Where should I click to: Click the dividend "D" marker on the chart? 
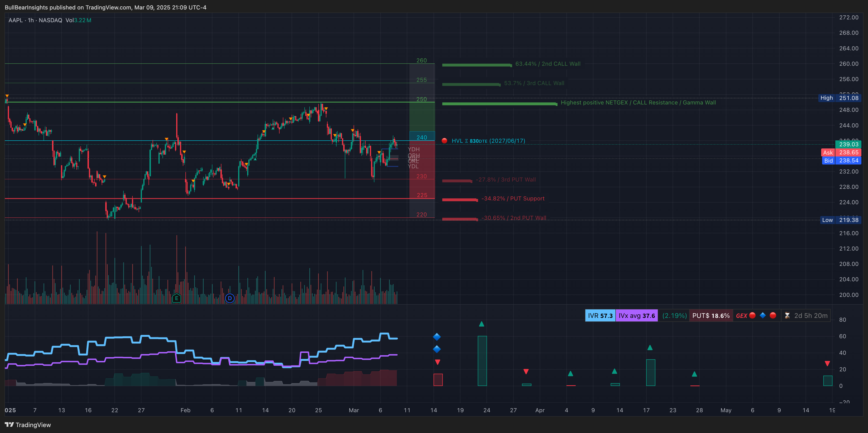click(230, 298)
